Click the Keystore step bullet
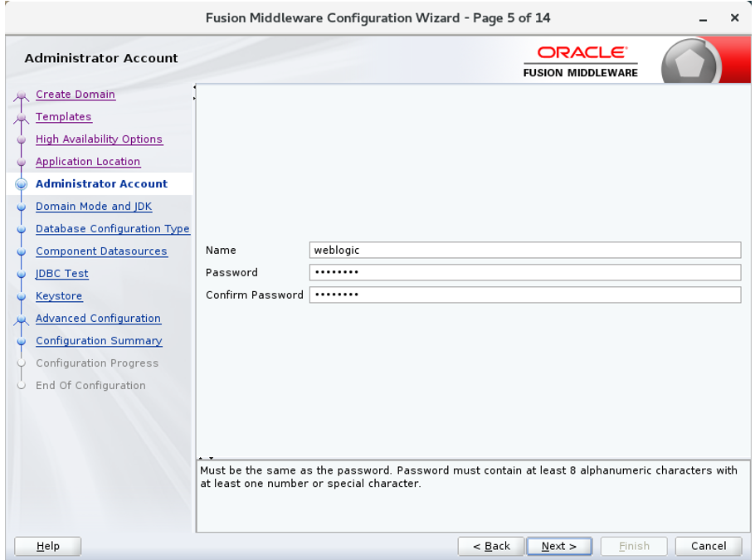Viewport: 755px width, 560px height. pos(22,296)
